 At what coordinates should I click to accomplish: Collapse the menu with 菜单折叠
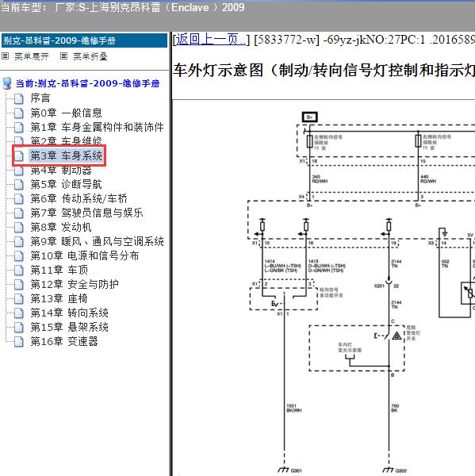[x=90, y=56]
